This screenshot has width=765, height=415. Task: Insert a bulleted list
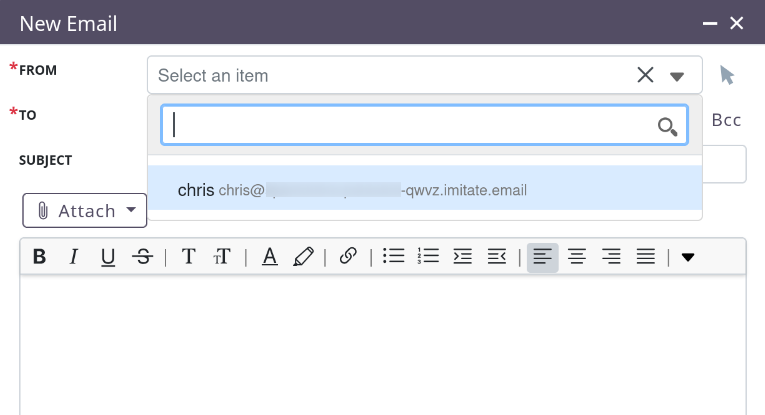[x=394, y=257]
